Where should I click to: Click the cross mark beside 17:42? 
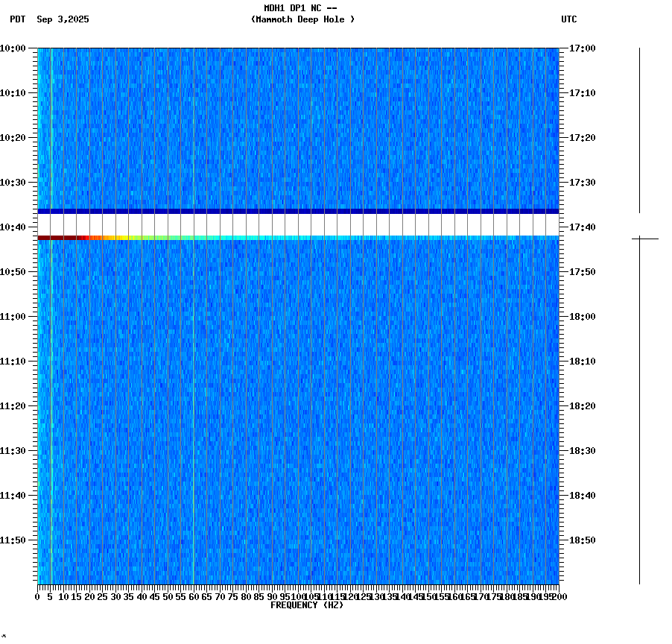click(x=638, y=237)
